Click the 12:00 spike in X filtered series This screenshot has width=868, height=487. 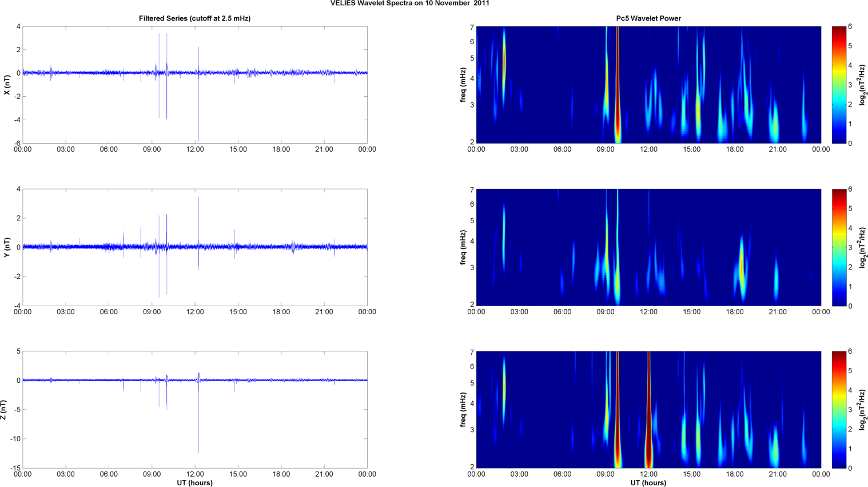[x=198, y=114]
